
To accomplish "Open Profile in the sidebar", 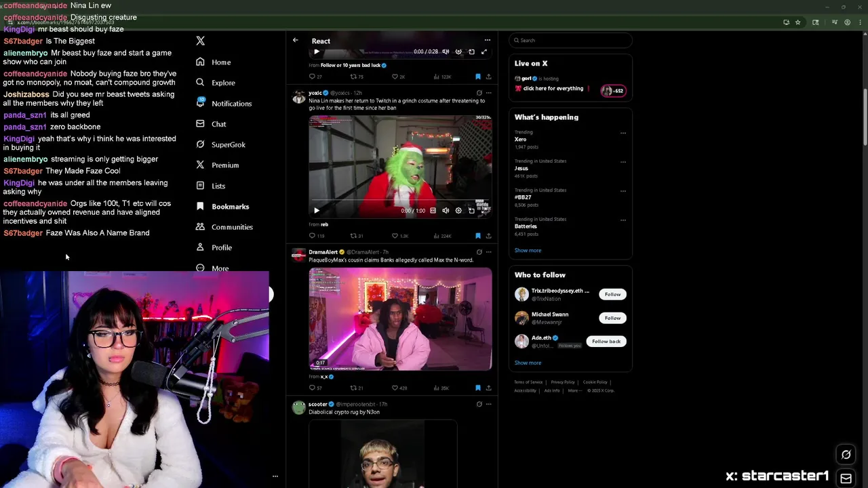I will [x=214, y=247].
